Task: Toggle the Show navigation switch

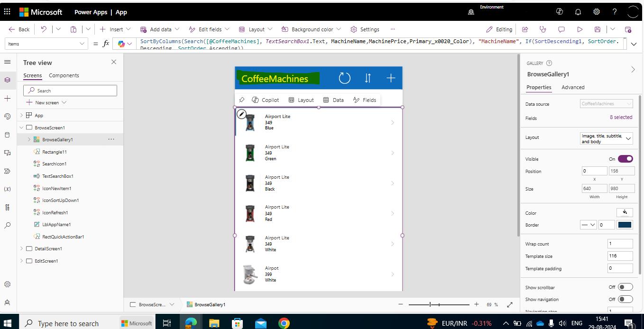Action: [x=625, y=299]
